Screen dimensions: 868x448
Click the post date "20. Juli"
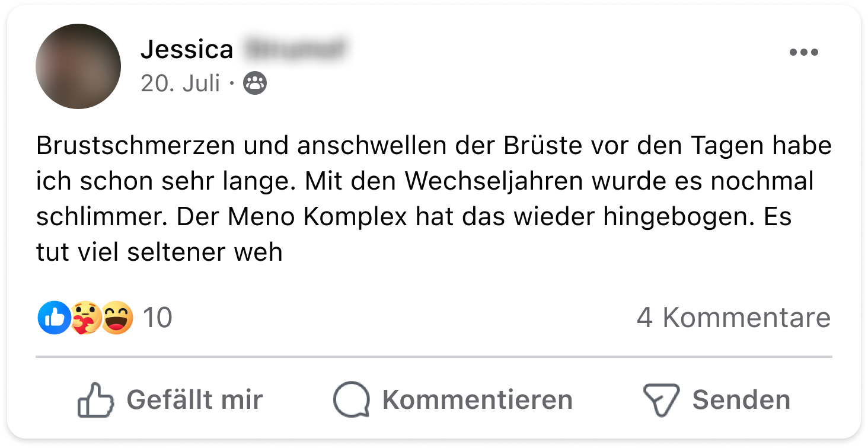pyautogui.click(x=180, y=84)
